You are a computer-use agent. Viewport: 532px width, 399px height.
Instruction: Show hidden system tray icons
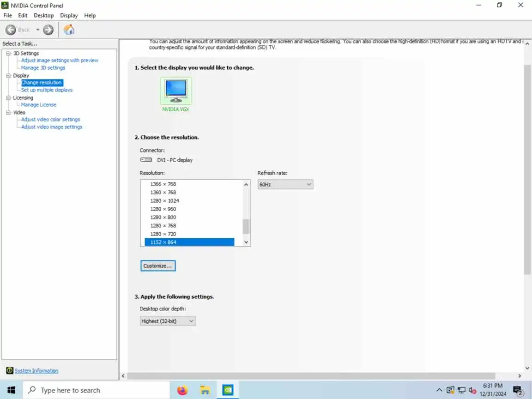439,390
